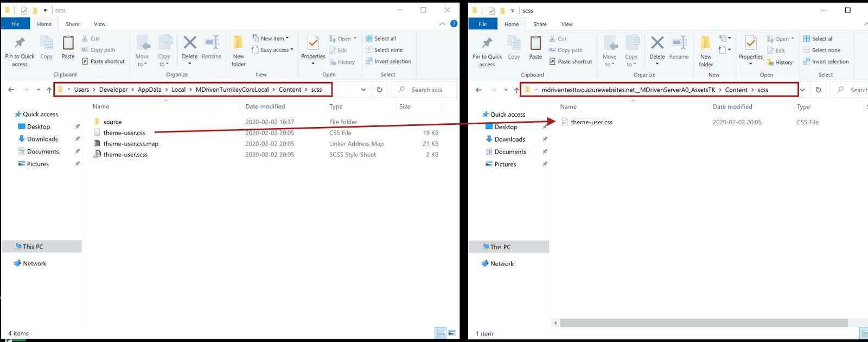Switch to details view in left window

[x=440, y=333]
